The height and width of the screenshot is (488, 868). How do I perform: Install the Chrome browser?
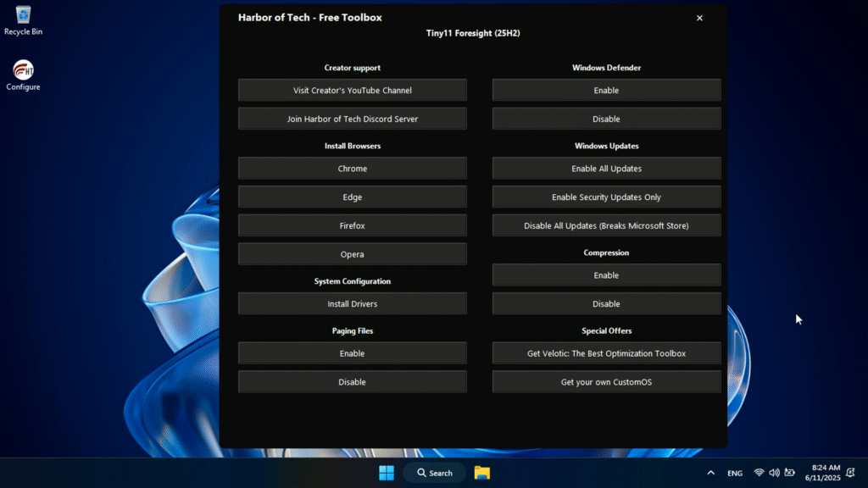[353, 169]
